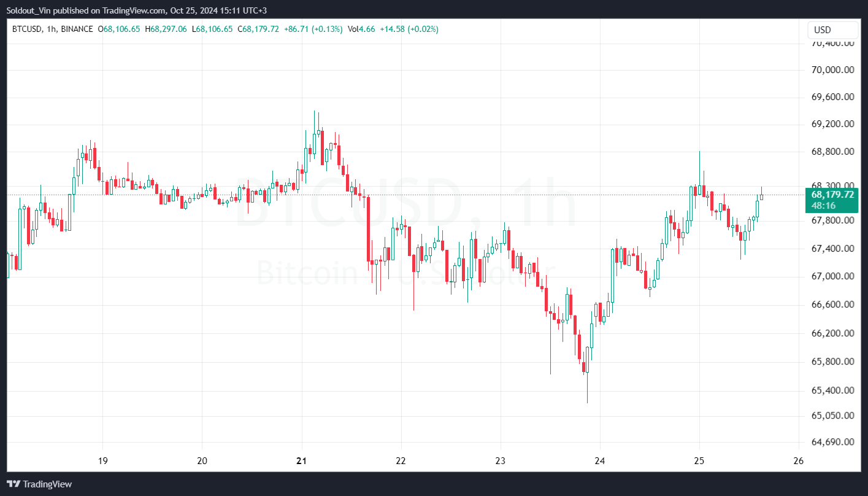The width and height of the screenshot is (868, 496).
Task: Click the 65,050.00 price axis label
Action: coord(833,416)
